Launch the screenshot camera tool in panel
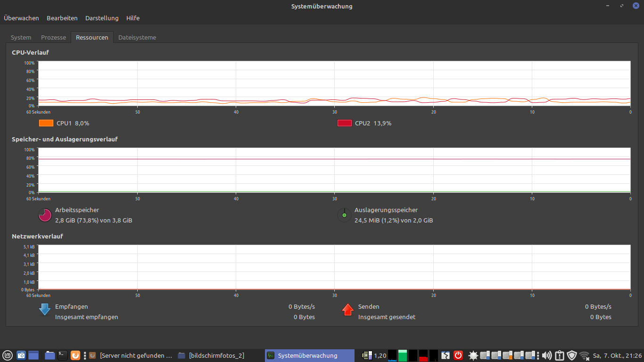This screenshot has width=644, height=362. [21, 355]
